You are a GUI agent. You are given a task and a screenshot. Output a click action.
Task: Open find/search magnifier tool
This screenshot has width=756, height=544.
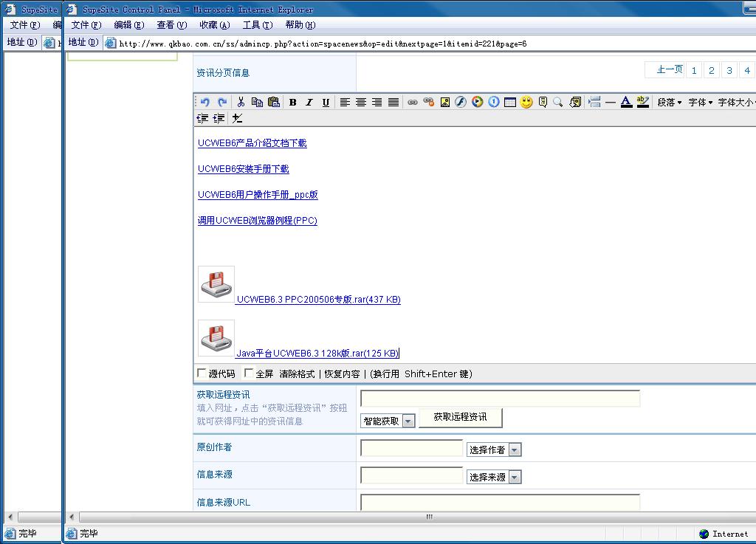(558, 102)
